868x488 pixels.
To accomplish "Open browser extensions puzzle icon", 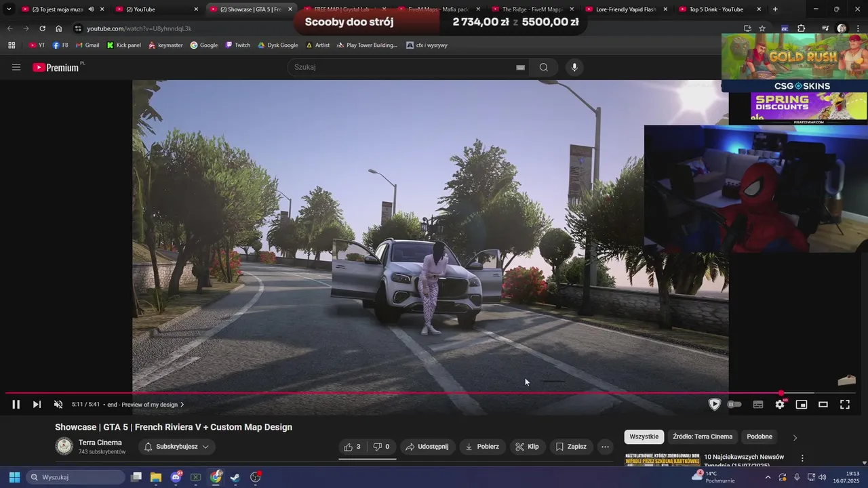I will coord(802,28).
